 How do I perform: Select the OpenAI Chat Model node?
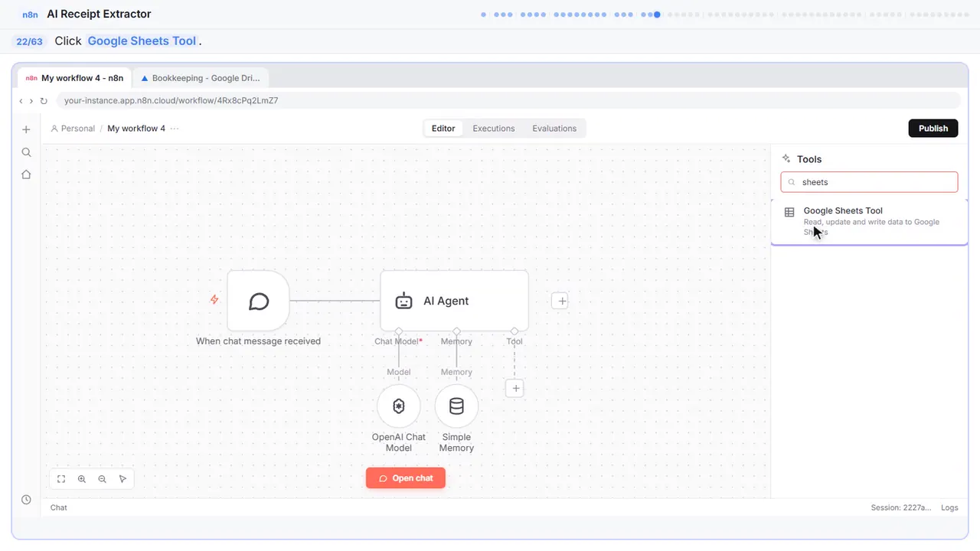pyautogui.click(x=399, y=406)
